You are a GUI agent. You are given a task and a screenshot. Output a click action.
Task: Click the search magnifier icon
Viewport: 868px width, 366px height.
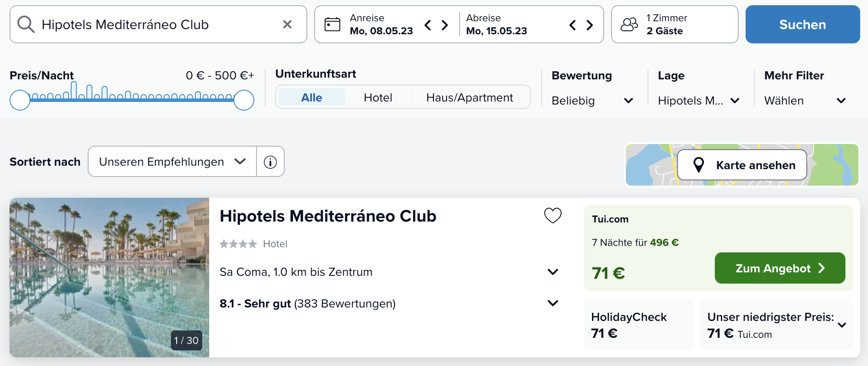(26, 24)
